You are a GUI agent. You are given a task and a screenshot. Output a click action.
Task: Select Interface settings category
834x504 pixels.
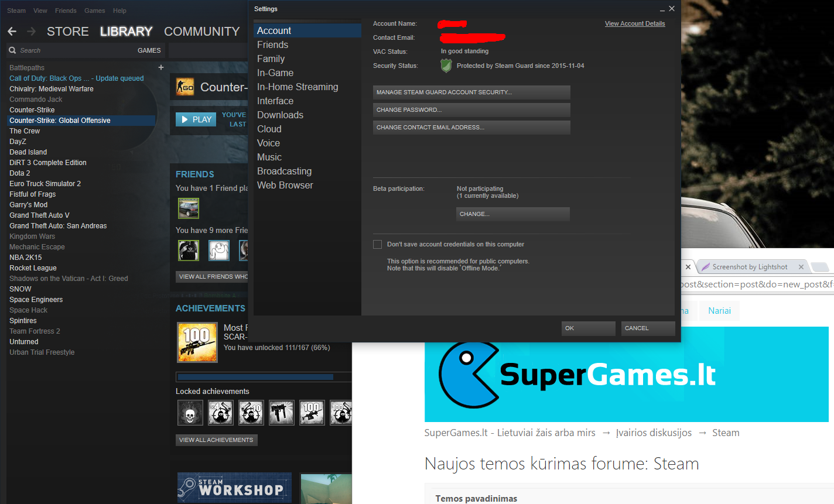point(307,101)
